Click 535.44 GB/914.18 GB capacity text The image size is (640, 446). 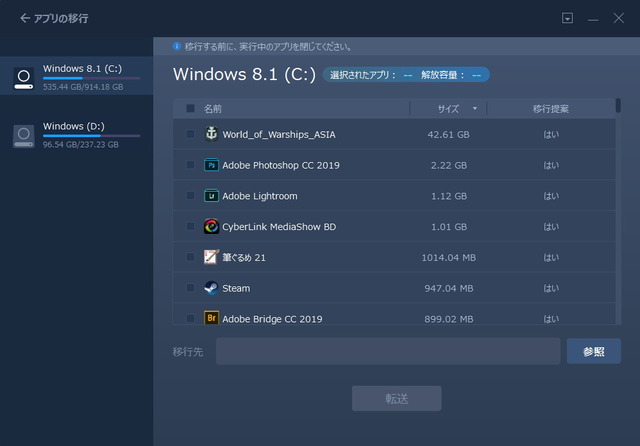coord(83,87)
